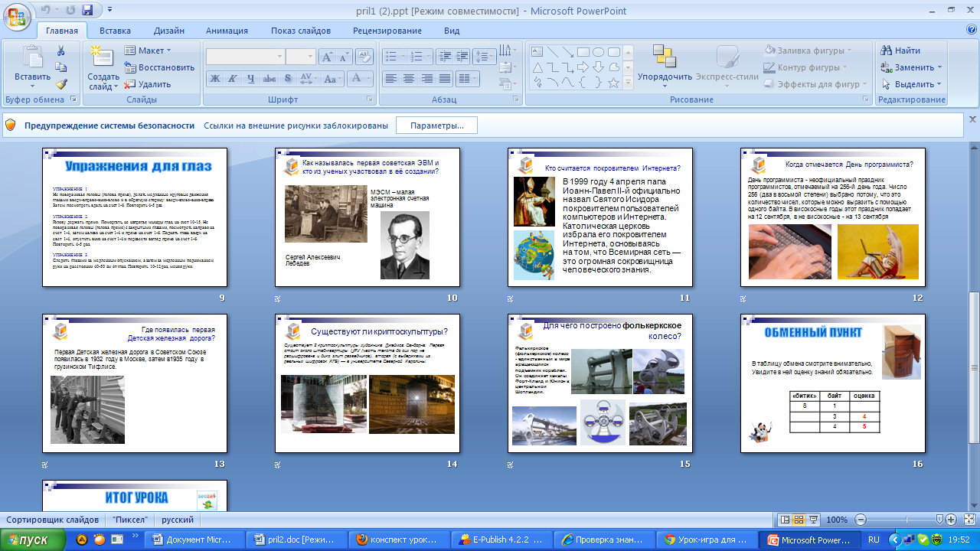
Task: Click the zoom in plus button
Action: [x=951, y=520]
